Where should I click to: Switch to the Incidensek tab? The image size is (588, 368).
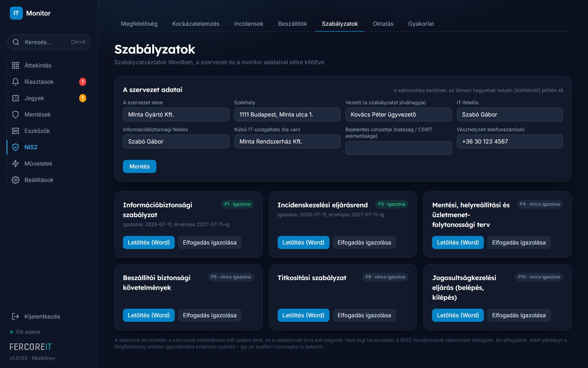249,24
